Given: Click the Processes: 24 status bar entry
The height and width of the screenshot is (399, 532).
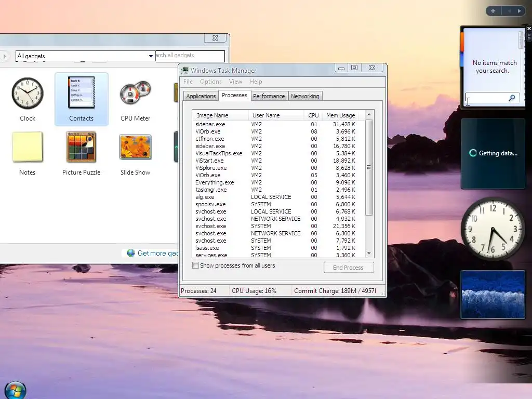Looking at the screenshot, I should pos(204,291).
